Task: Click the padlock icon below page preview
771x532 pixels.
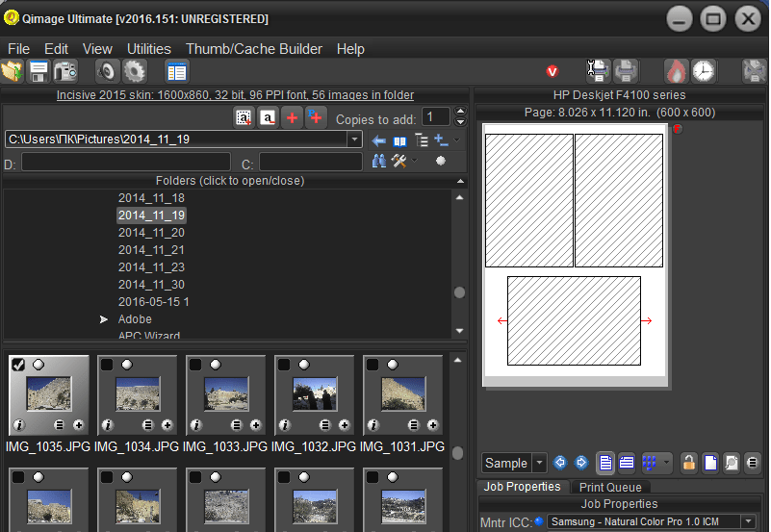Action: (688, 463)
